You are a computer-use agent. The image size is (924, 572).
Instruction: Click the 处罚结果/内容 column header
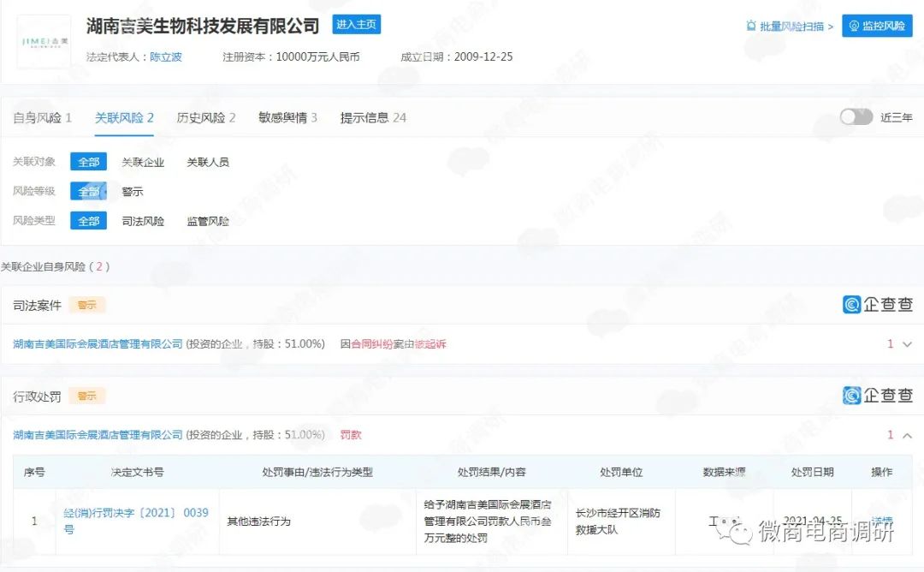coord(492,472)
